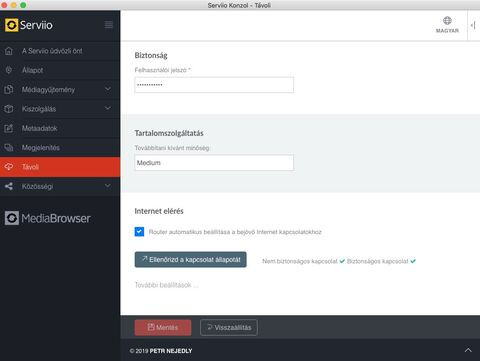This screenshot has width=480, height=361.
Task: Expand the Kiszolgálás submenu chevron
Action: pyautogui.click(x=108, y=108)
